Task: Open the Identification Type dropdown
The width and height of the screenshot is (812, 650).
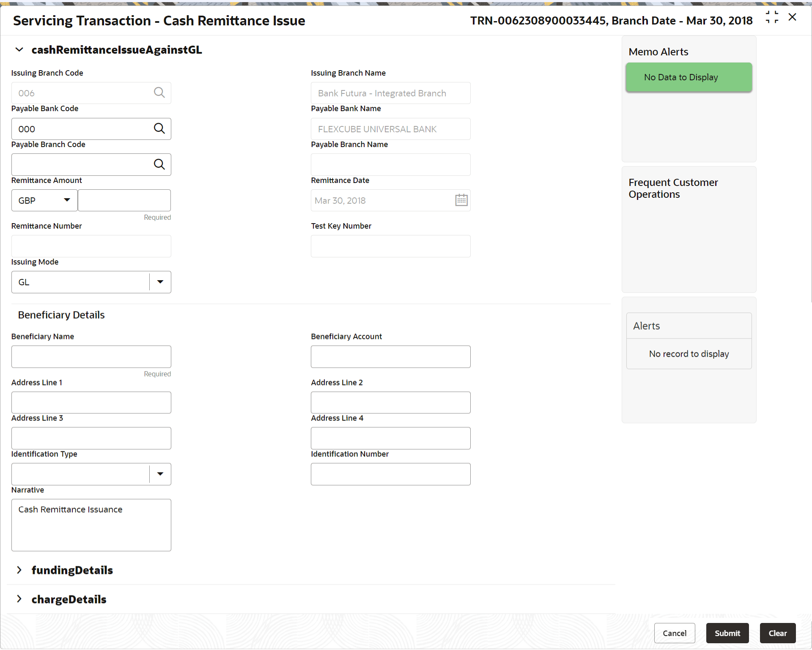Action: [x=160, y=474]
